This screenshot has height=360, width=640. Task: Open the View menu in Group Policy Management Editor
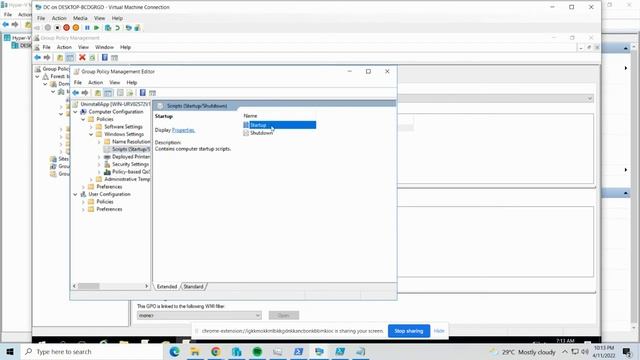(x=115, y=82)
